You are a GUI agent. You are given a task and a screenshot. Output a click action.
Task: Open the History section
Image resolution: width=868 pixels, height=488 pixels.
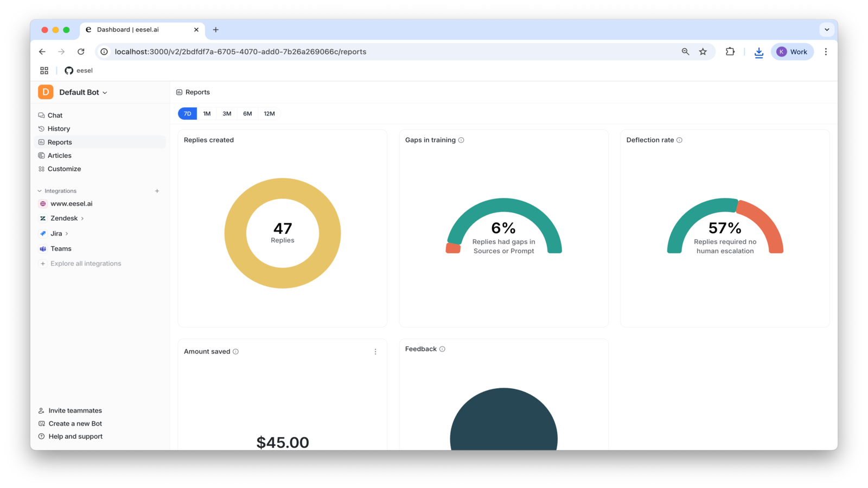pos(59,129)
